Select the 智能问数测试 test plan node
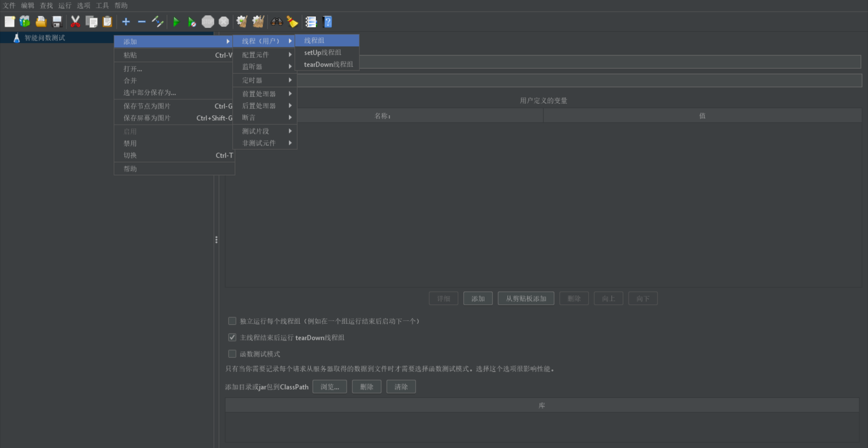Image resolution: width=868 pixels, height=448 pixels. coord(45,38)
